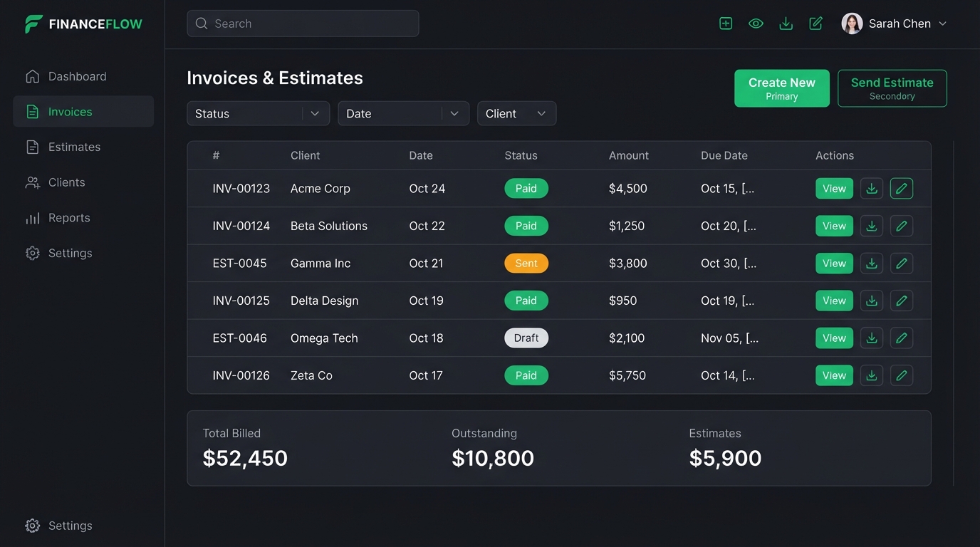Edit the Beta Solutions invoice
The width and height of the screenshot is (980, 547).
tap(902, 226)
